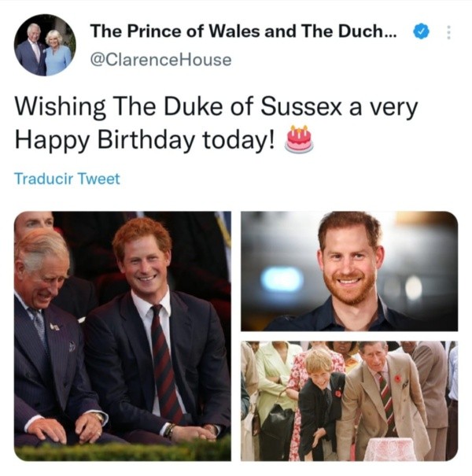Click the birthday cake emoji

pos(298,139)
